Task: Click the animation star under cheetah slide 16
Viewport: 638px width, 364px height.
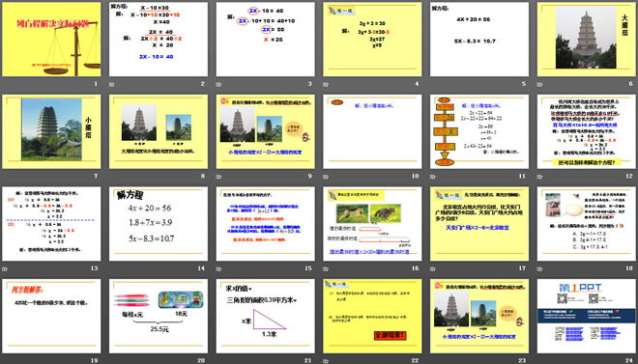Action: coord(326,268)
